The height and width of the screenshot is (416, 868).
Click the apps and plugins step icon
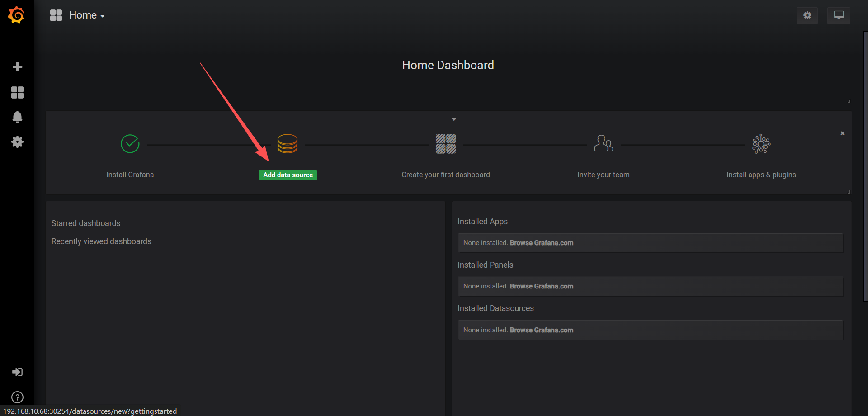(x=761, y=144)
